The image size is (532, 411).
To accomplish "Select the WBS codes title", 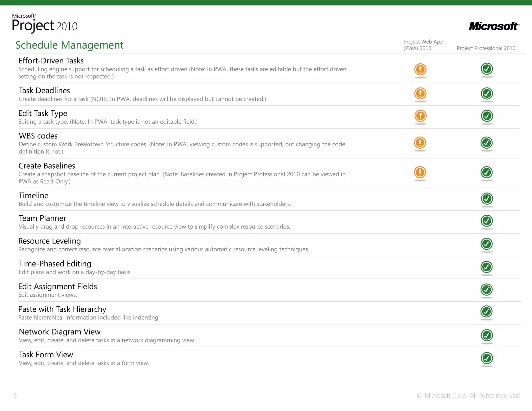I will (x=38, y=136).
